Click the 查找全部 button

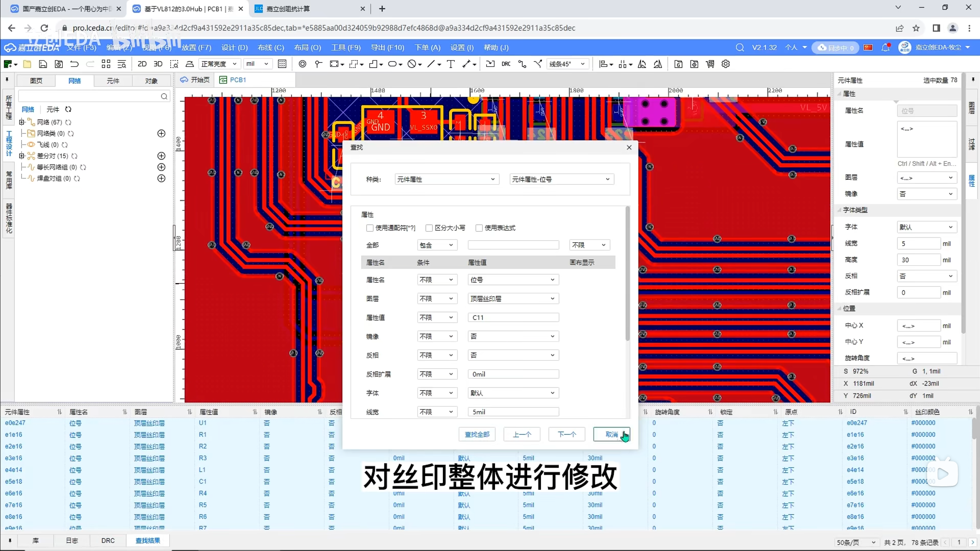tap(477, 434)
